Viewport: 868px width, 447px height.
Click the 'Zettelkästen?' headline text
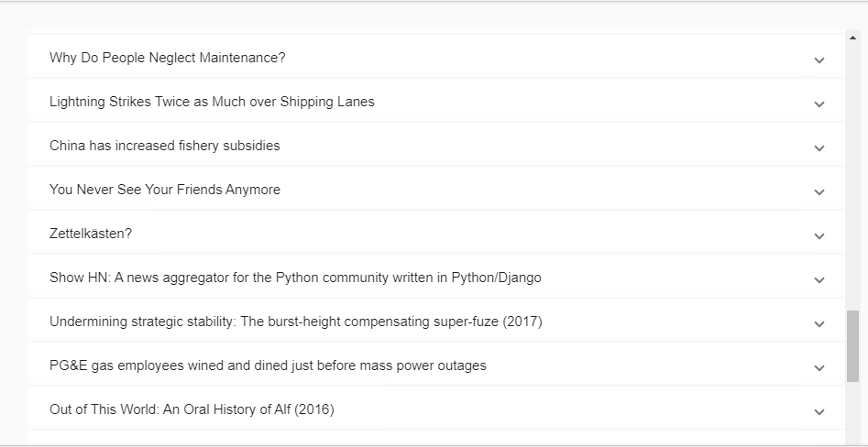click(91, 234)
